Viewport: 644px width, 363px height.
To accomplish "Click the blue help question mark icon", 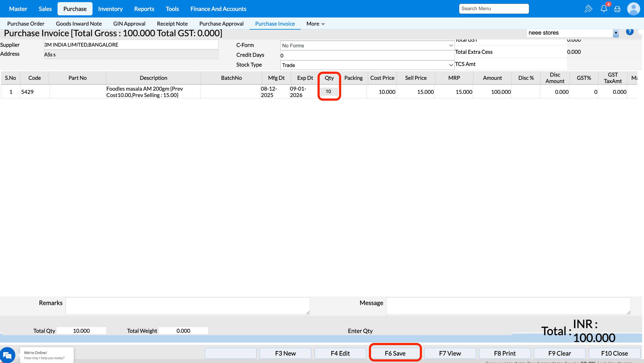I will point(630,32).
